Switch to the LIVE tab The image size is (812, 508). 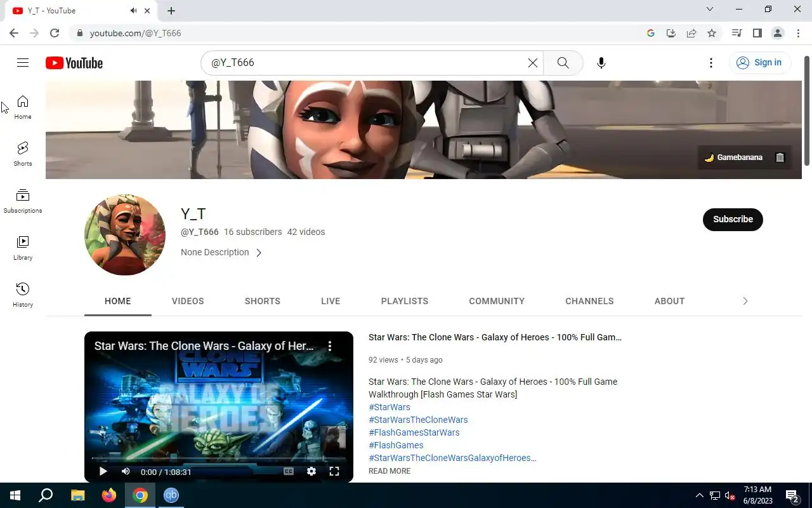pos(331,301)
